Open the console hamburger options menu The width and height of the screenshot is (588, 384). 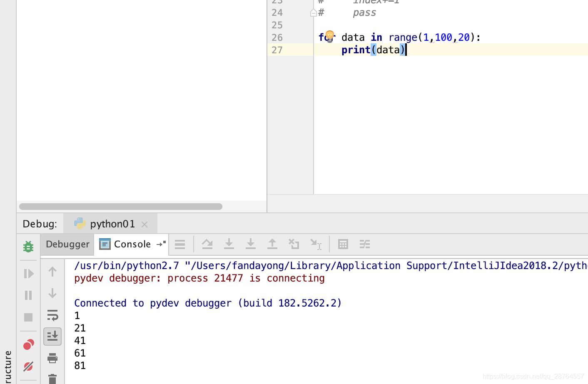(x=180, y=244)
